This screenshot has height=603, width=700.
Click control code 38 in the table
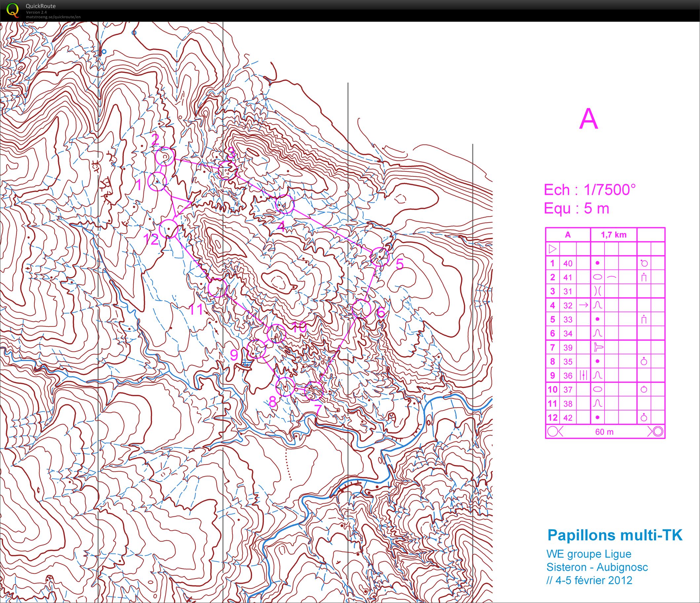tap(568, 404)
